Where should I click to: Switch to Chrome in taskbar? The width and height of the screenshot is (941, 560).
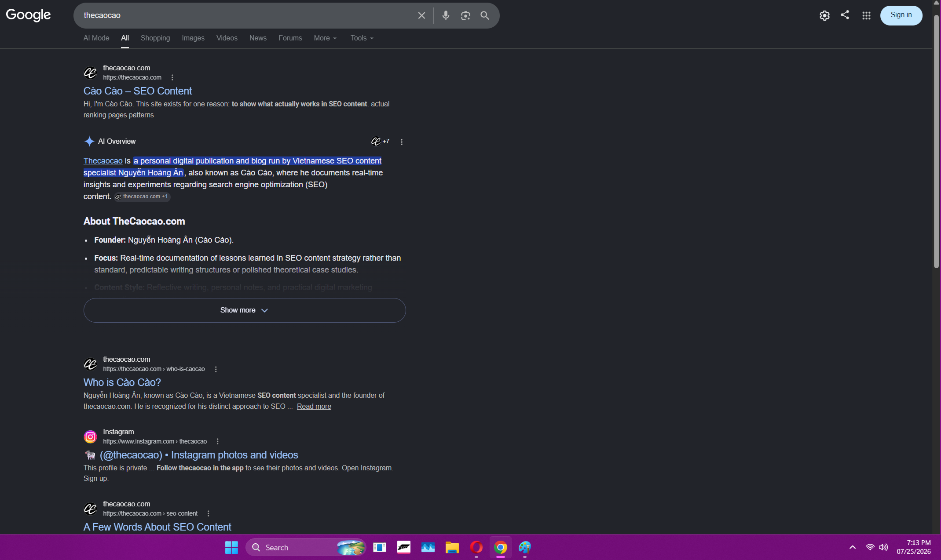tap(500, 547)
